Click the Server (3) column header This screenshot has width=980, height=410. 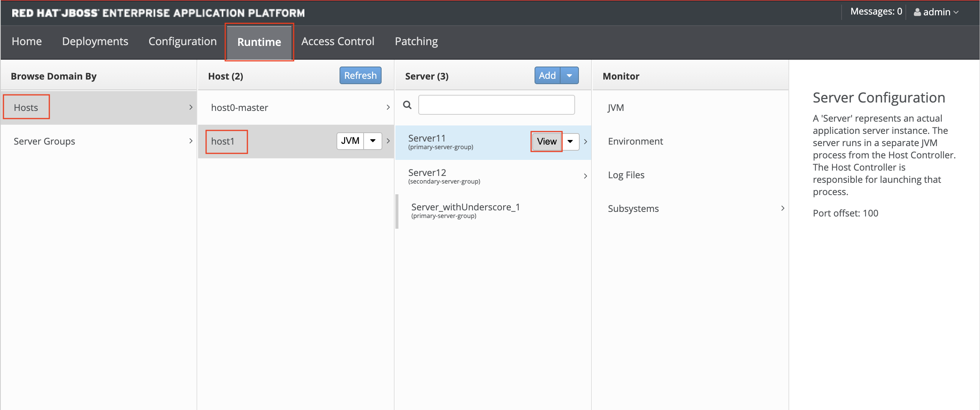(x=427, y=76)
